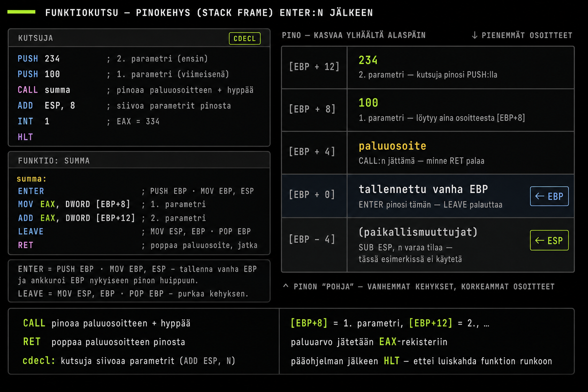Viewport: 588px width, 392px height.
Task: Click 'ENTER pinosi tämän — LEAVE palauttaa'
Action: (430, 205)
